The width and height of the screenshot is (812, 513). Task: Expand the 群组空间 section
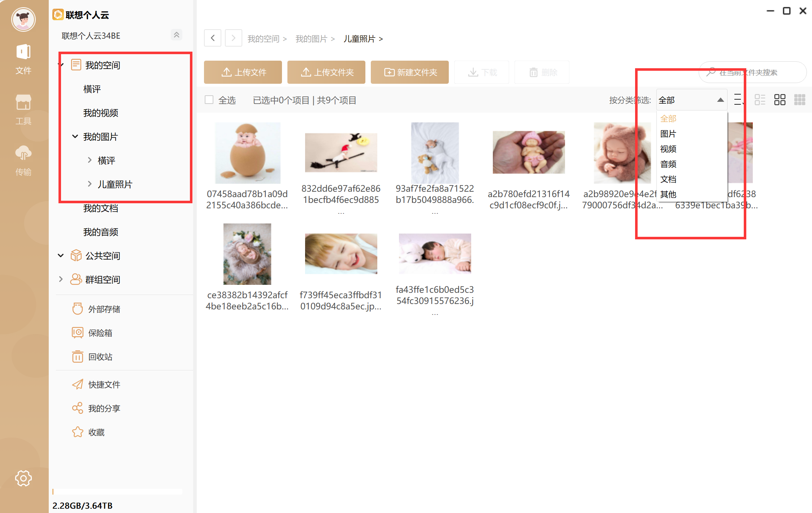(x=61, y=279)
